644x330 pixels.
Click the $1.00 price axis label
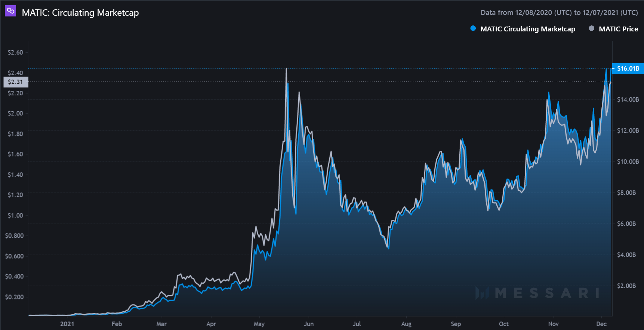(15, 215)
